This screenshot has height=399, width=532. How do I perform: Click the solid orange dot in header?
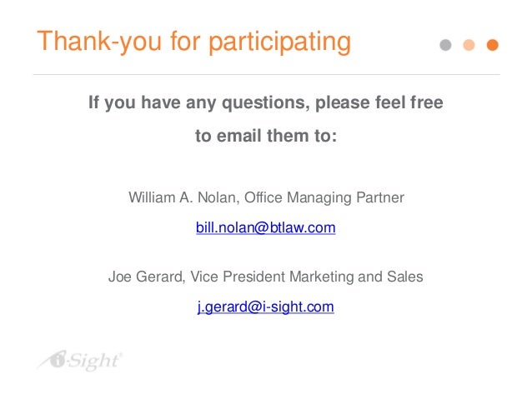(x=492, y=45)
